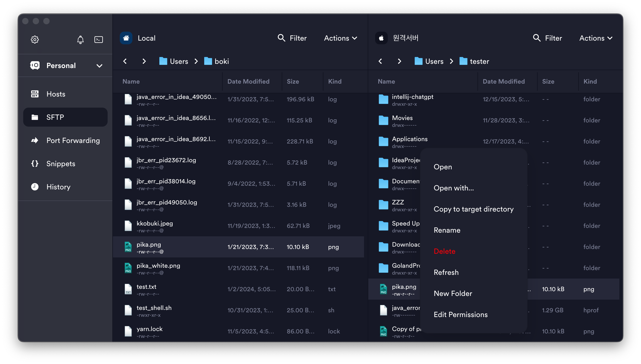The image size is (641, 364).
Task: Expand the Personal vault dropdown
Action: (x=99, y=66)
